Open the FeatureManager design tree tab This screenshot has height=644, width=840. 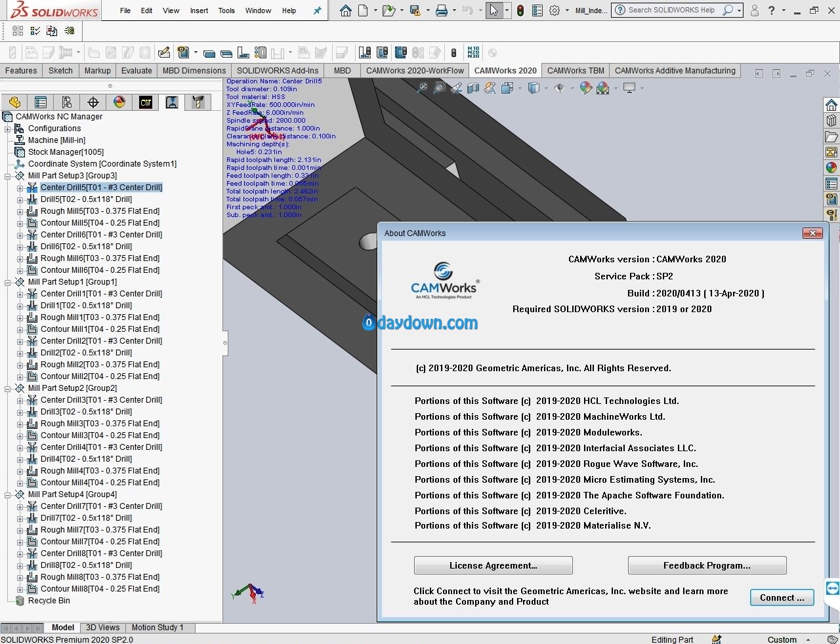tap(14, 102)
